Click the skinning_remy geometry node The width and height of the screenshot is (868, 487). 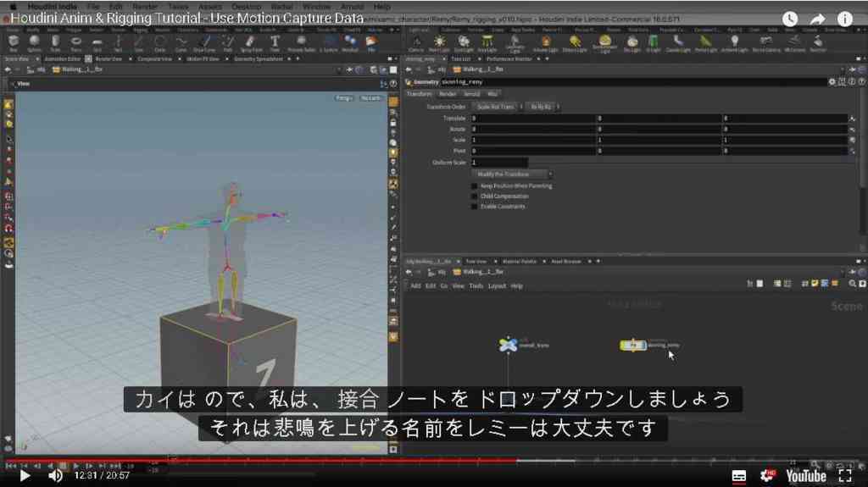[x=632, y=345]
